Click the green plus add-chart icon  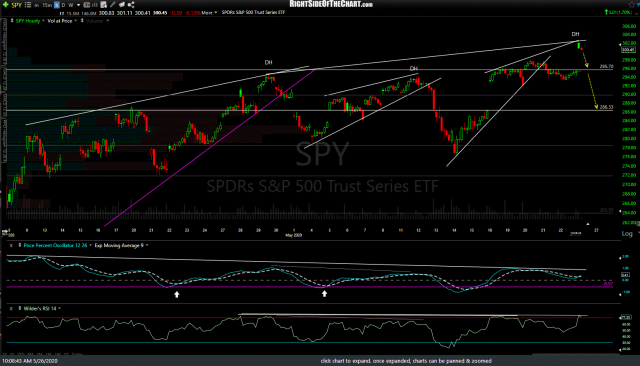[x=5, y=5]
